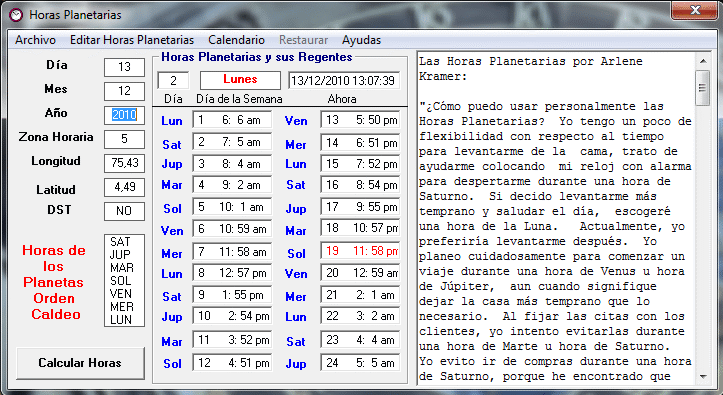Click hour 2 field showing 7: 5 am

pos(232,142)
